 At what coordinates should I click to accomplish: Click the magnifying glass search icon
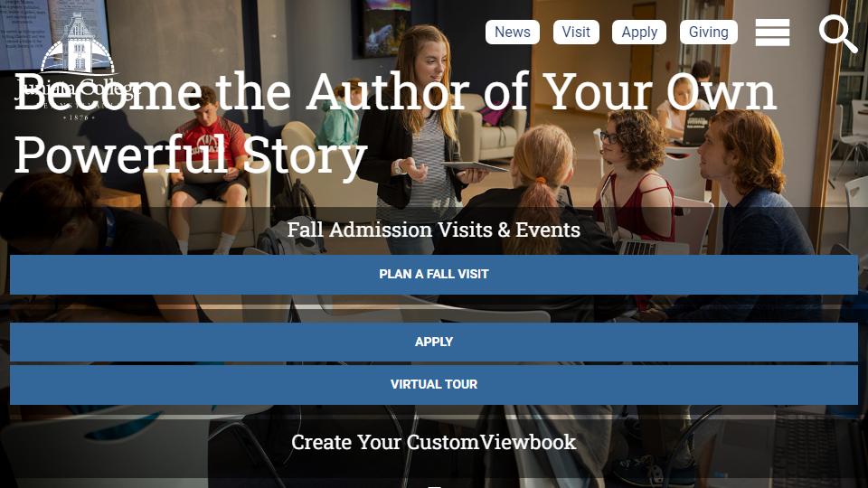pyautogui.click(x=838, y=33)
